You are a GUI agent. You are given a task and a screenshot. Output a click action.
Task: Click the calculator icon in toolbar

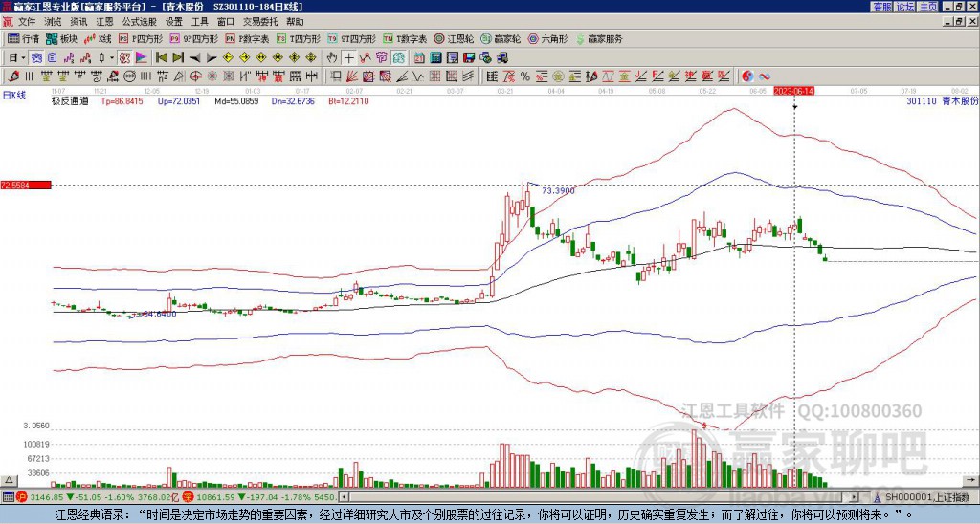(435, 58)
